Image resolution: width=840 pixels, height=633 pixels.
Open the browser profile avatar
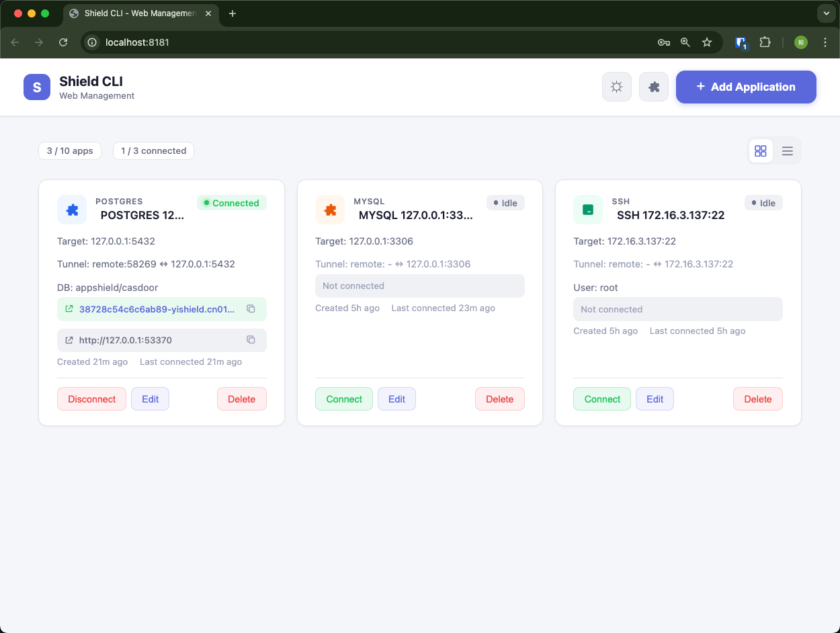[801, 42]
